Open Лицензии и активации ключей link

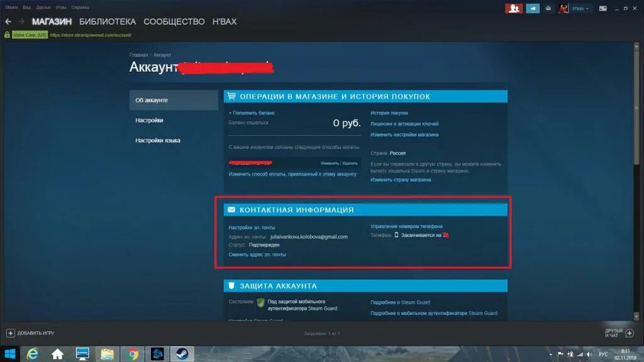pyautogui.click(x=404, y=124)
